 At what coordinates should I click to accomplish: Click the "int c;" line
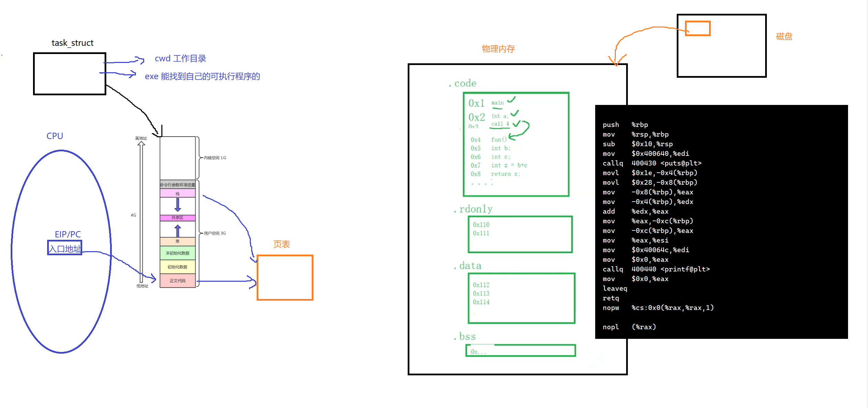(x=501, y=157)
